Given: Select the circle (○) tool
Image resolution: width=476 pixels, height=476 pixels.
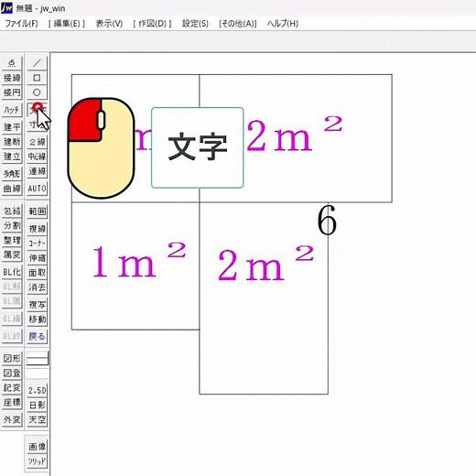Looking at the screenshot, I should (x=37, y=92).
